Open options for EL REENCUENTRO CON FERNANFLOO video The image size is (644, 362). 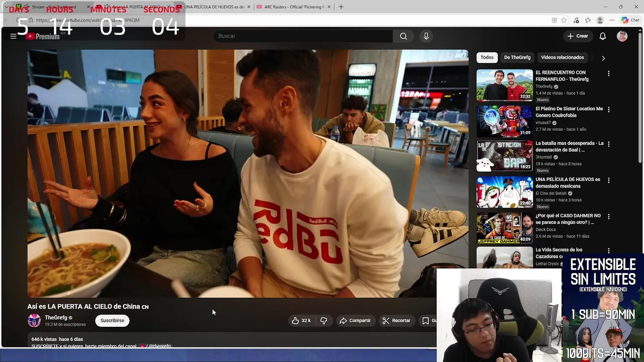(608, 73)
